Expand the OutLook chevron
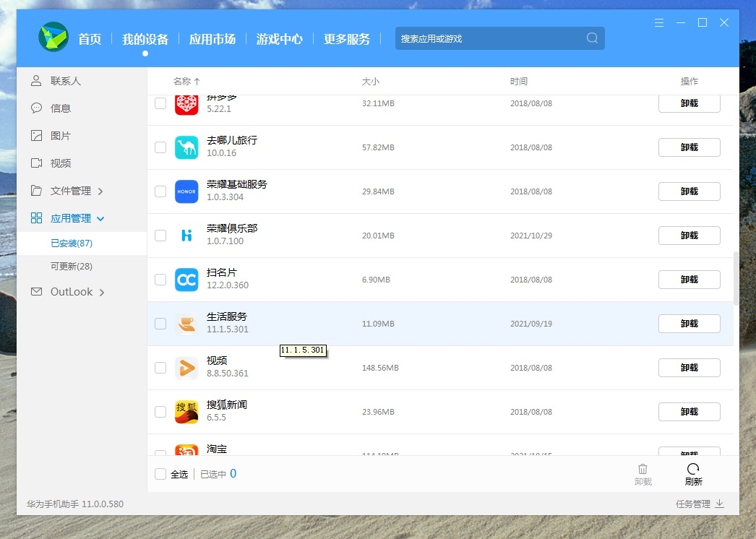Image resolution: width=756 pixels, height=539 pixels. coord(102,292)
